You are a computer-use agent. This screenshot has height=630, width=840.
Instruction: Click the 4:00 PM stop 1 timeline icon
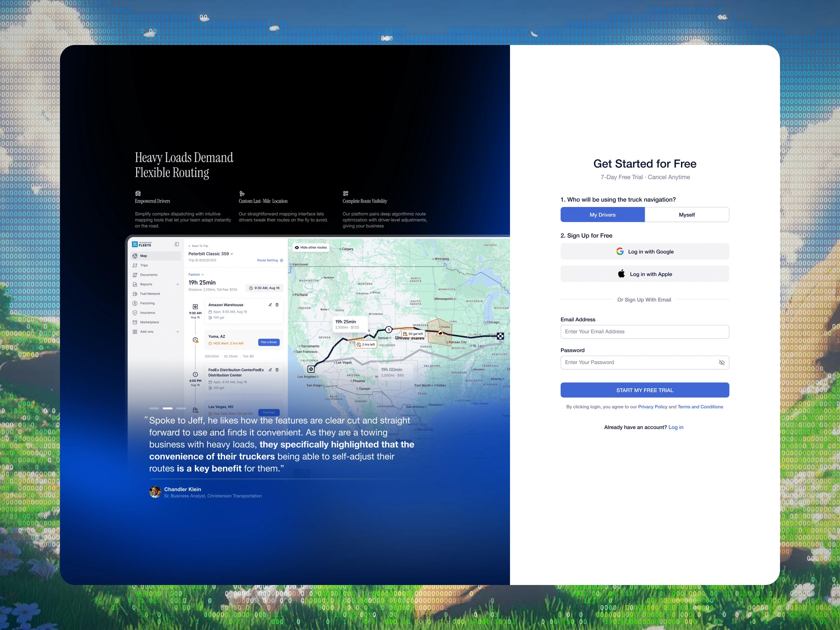tap(195, 374)
